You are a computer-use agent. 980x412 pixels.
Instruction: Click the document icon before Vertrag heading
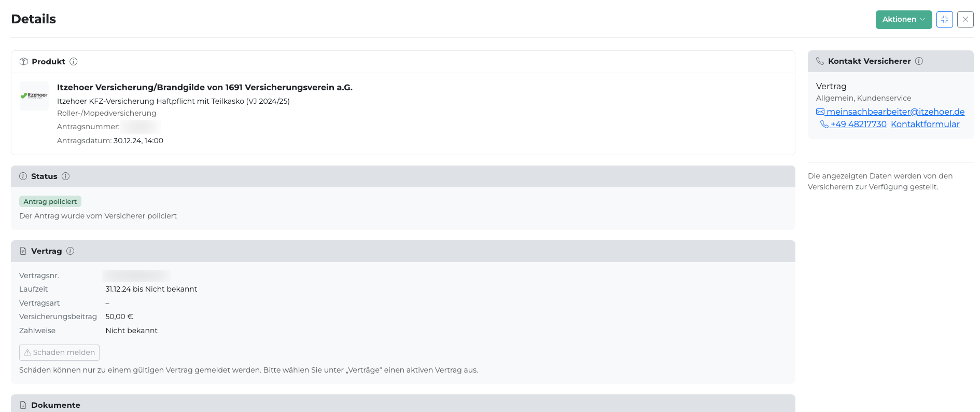[23, 251]
